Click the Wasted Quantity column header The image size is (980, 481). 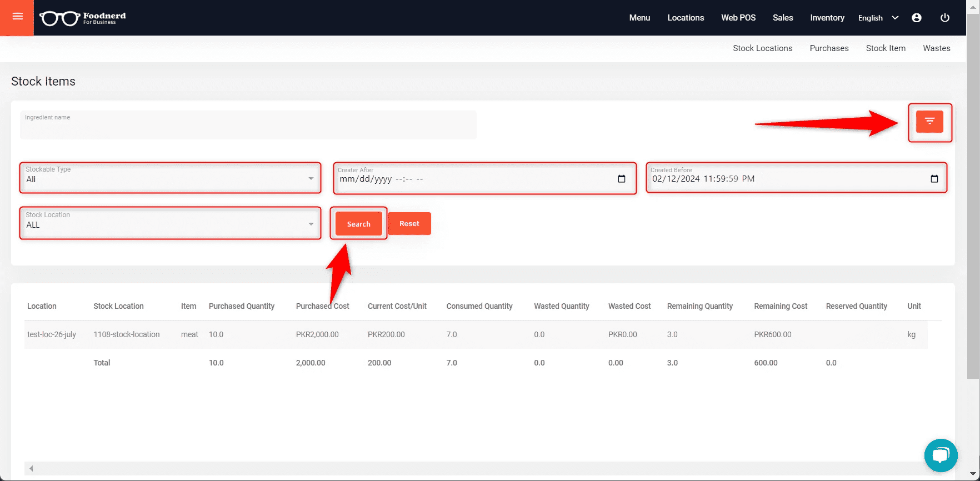point(562,306)
